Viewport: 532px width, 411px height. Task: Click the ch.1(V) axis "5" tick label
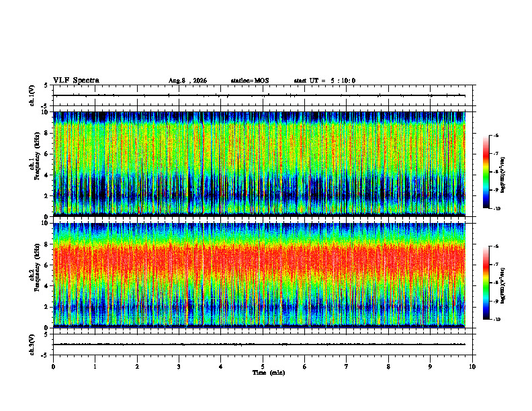(x=46, y=85)
